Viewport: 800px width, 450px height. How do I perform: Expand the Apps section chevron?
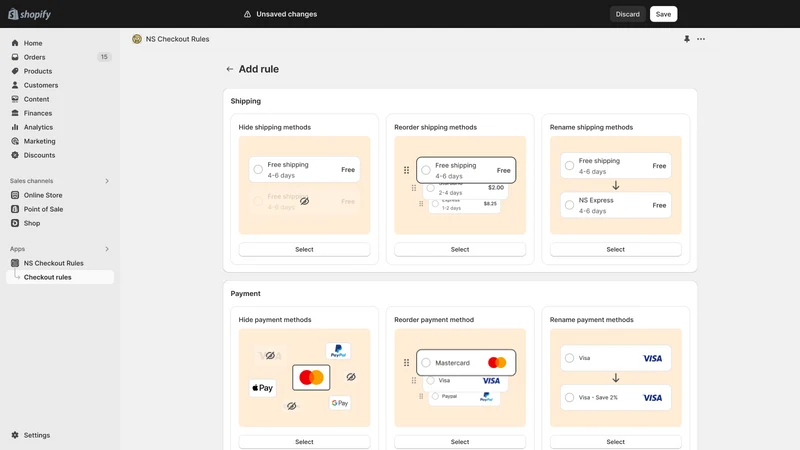click(x=107, y=249)
